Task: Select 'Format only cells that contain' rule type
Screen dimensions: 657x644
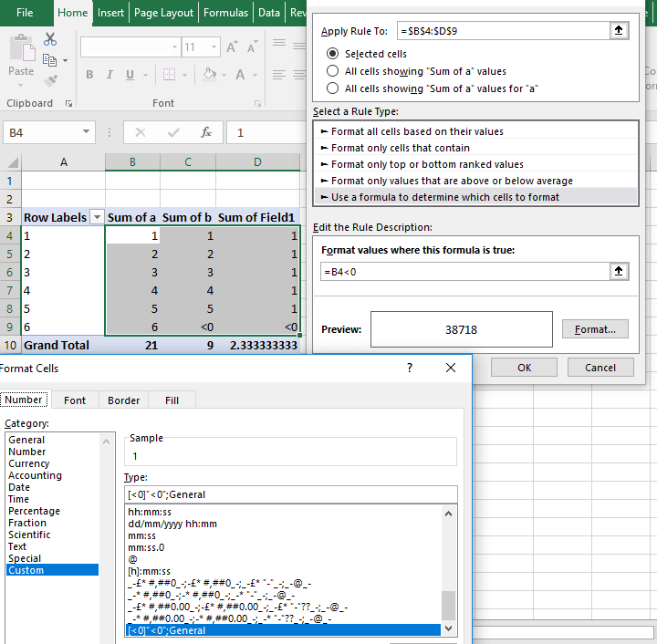Action: (475, 148)
